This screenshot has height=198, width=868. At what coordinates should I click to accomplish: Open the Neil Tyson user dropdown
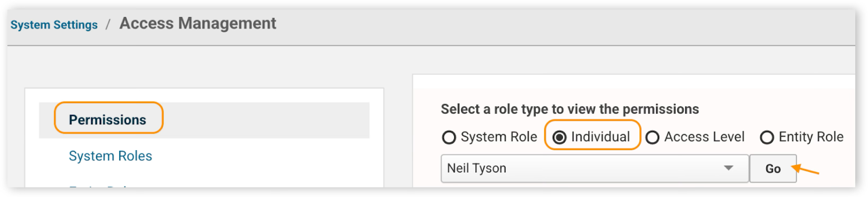pos(595,168)
